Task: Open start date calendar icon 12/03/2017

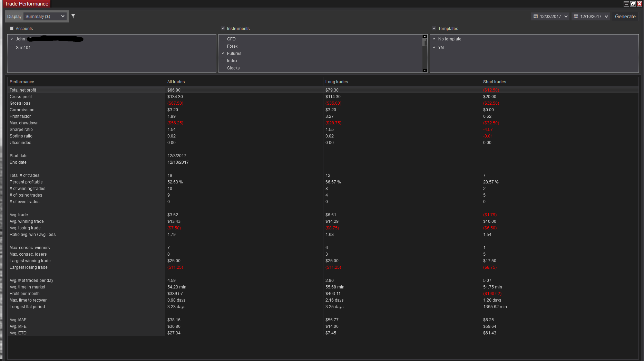Action: coord(536,17)
